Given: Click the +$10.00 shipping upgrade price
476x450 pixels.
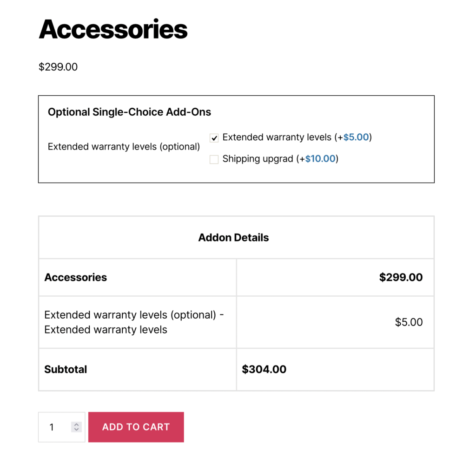Looking at the screenshot, I should point(320,159).
